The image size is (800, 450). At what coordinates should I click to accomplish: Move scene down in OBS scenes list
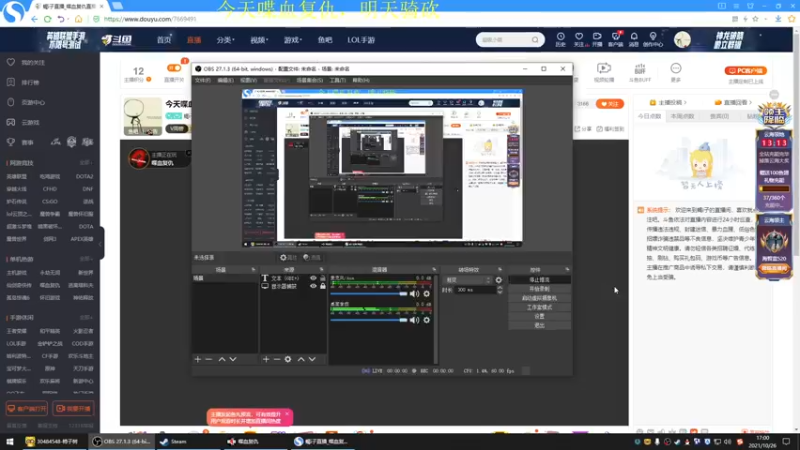tap(233, 359)
